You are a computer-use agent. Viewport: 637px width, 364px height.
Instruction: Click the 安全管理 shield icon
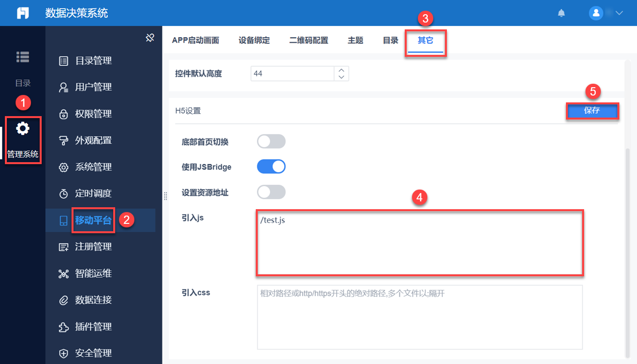point(63,354)
